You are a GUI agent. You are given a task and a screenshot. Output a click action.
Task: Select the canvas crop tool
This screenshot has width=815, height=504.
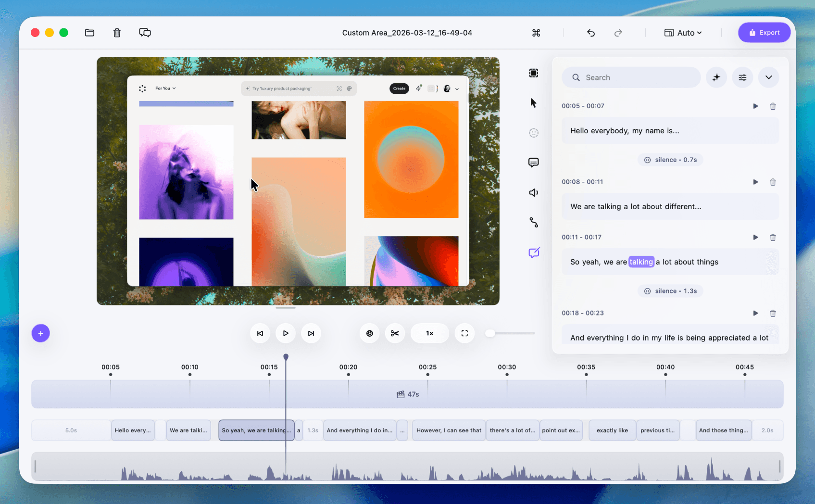[x=534, y=73]
